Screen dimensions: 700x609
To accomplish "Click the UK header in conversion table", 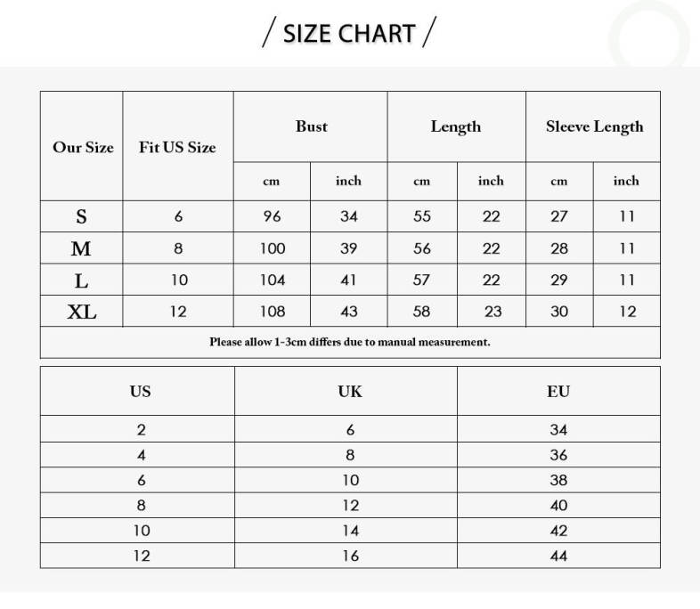I will [x=350, y=392].
